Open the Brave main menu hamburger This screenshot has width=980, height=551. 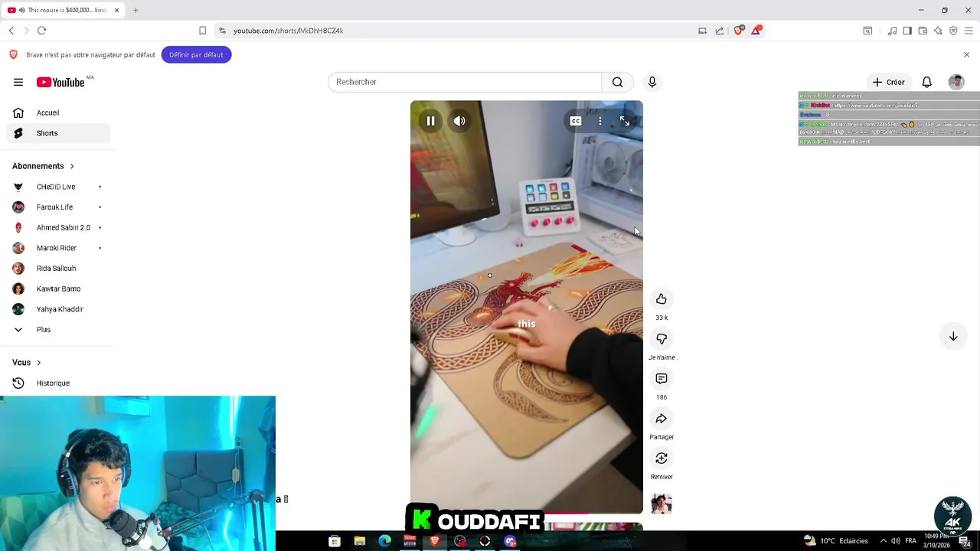tap(969, 31)
